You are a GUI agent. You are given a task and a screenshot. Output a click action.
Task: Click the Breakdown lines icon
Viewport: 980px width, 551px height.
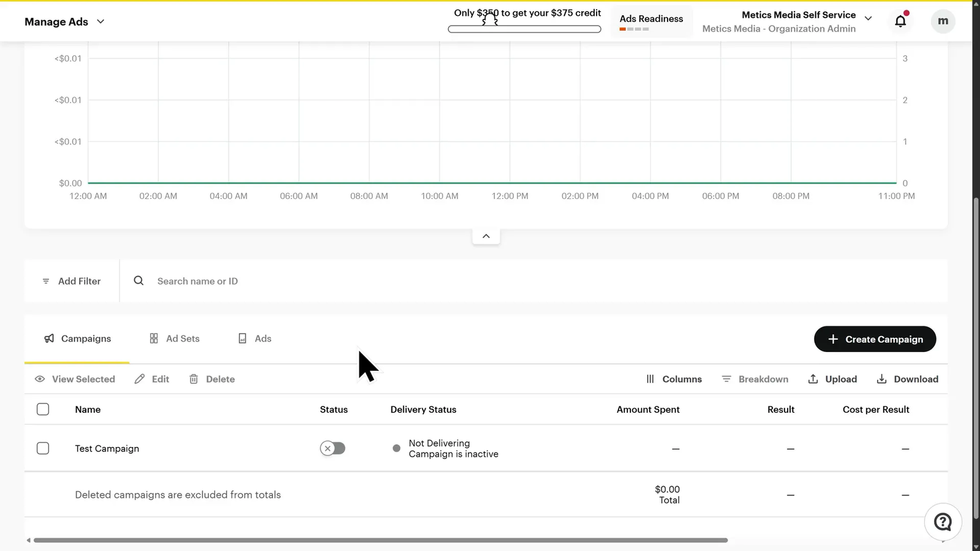pyautogui.click(x=726, y=379)
